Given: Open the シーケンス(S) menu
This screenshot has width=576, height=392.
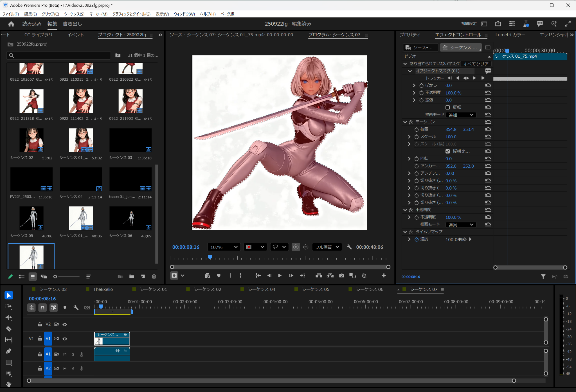Looking at the screenshot, I should click(x=74, y=14).
